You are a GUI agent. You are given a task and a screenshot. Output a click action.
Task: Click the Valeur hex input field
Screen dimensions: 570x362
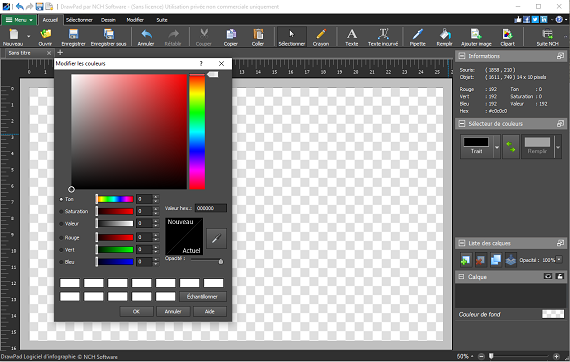(211, 208)
